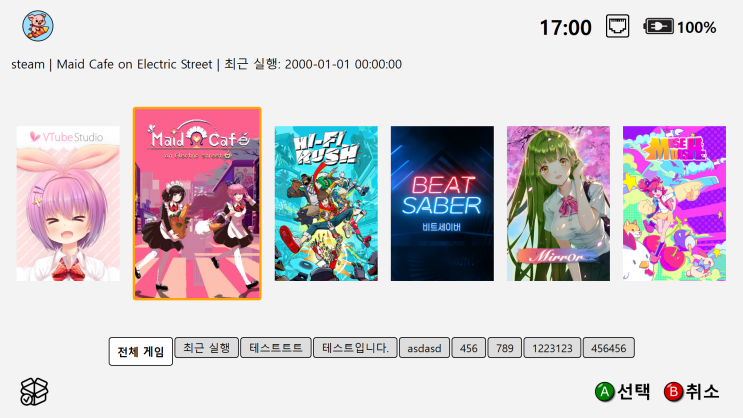Open the 테스트입니다. category tab
Viewport: 743px width, 418px height.
(x=355, y=348)
